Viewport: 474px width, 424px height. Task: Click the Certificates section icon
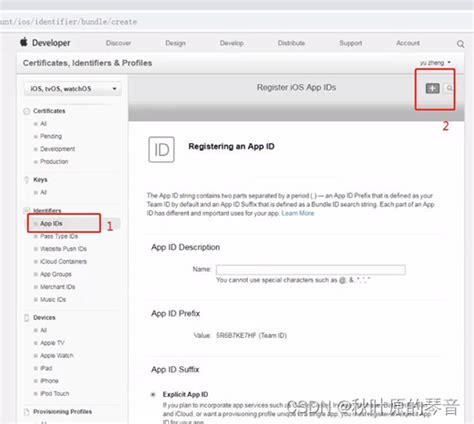pos(26,111)
